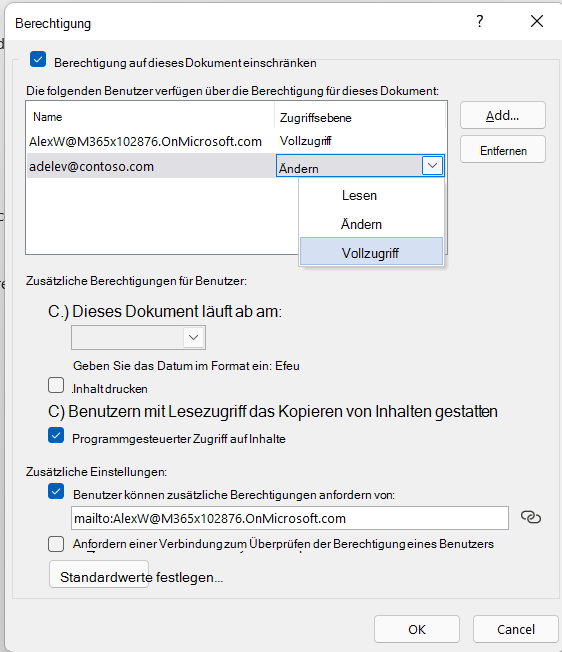
Task: Click the help question mark icon
Action: pyautogui.click(x=480, y=21)
